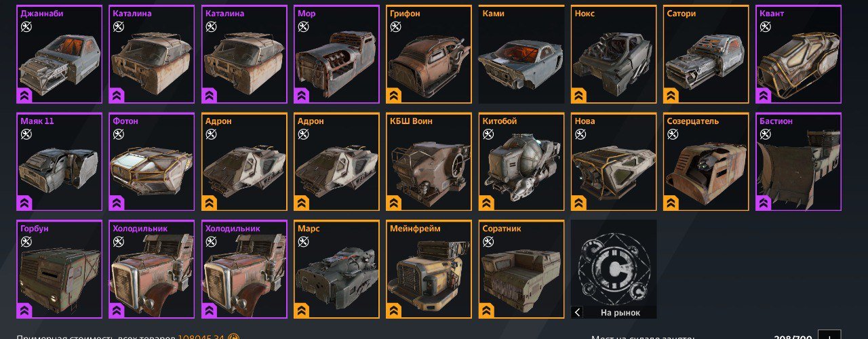Click the upgrade chevrons on Горбун cabin
The height and width of the screenshot is (339, 868).
24,311
